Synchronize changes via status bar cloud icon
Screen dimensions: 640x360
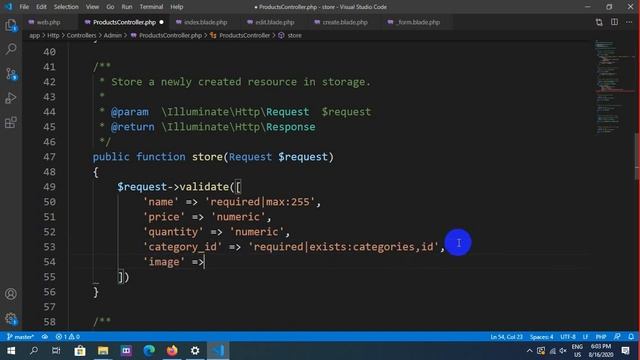point(45,337)
